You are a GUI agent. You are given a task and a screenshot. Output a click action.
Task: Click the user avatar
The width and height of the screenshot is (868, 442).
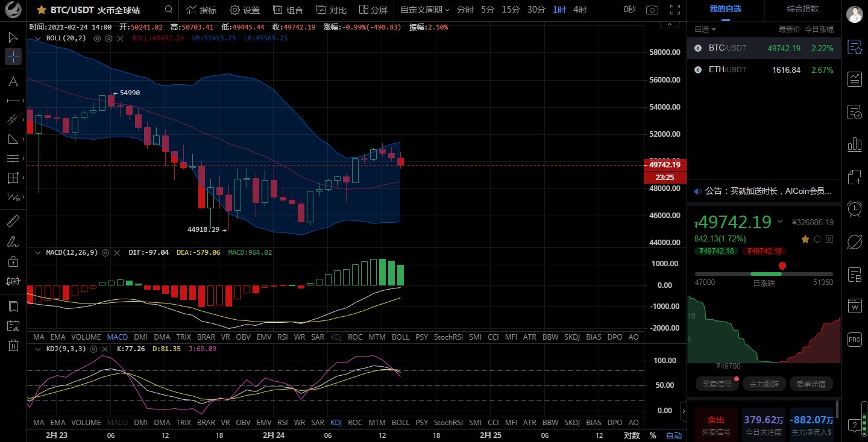click(x=854, y=14)
